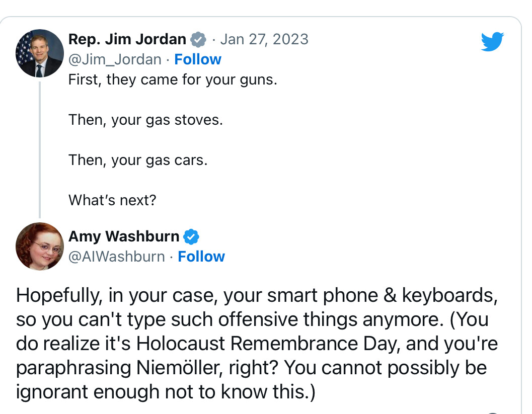Select the 'Then, your gas stoves.' line

point(146,120)
